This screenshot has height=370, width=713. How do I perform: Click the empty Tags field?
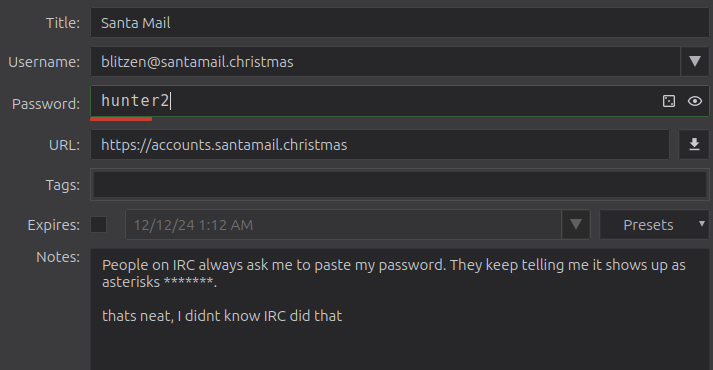point(400,185)
